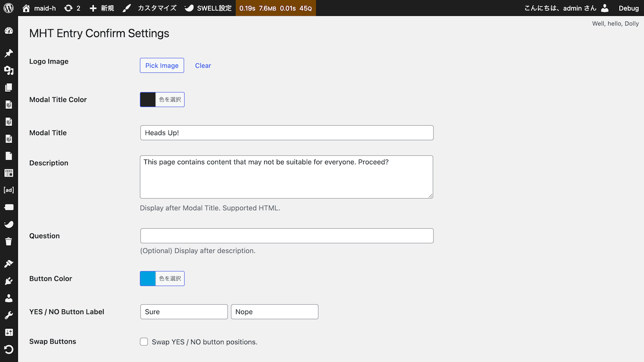
Task: Click the Pick Image button
Action: [162, 65]
